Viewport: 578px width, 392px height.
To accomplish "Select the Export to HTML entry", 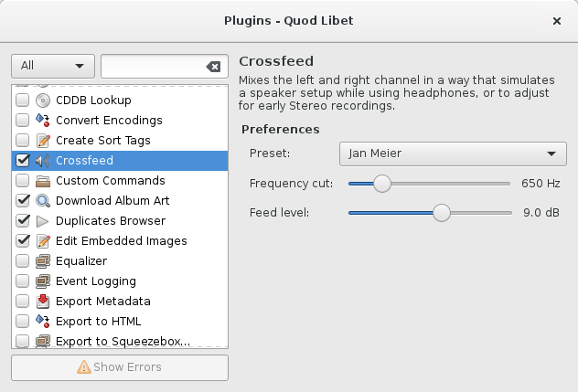I will (x=98, y=322).
